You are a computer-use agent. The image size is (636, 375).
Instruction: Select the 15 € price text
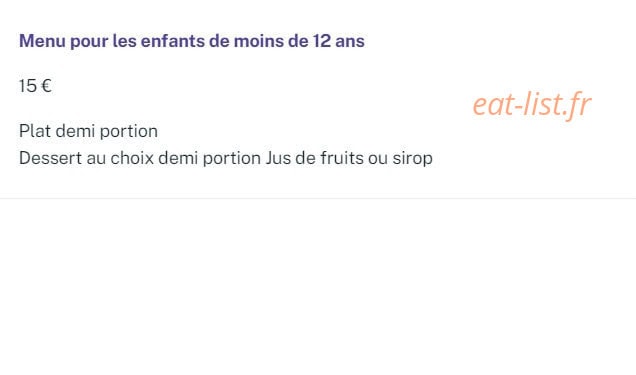35,86
